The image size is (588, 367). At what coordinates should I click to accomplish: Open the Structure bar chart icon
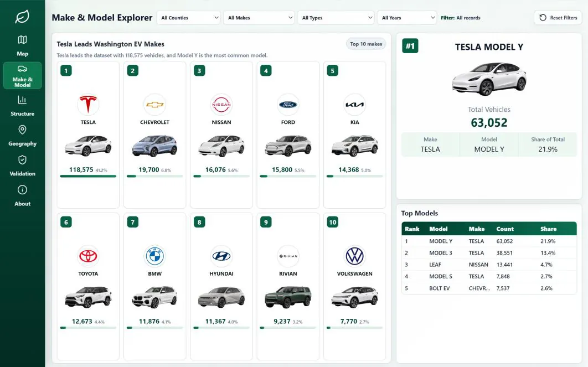click(x=22, y=100)
